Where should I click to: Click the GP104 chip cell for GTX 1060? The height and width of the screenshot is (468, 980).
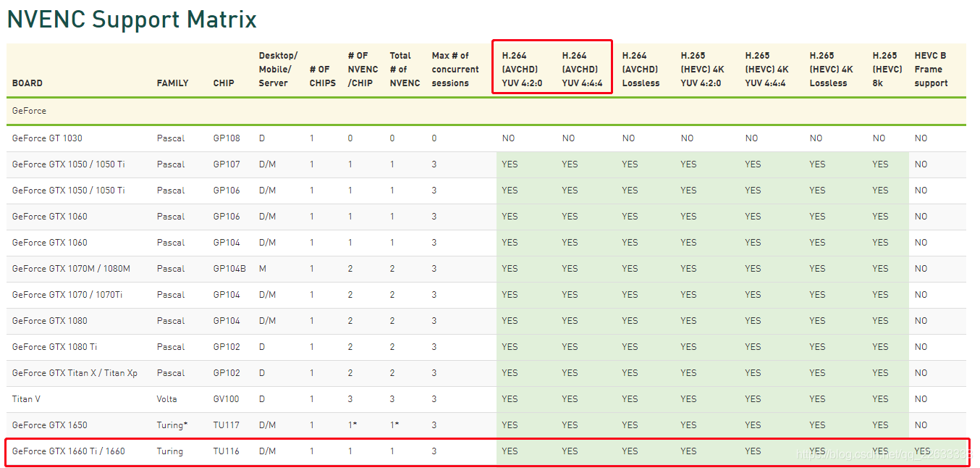click(x=226, y=243)
